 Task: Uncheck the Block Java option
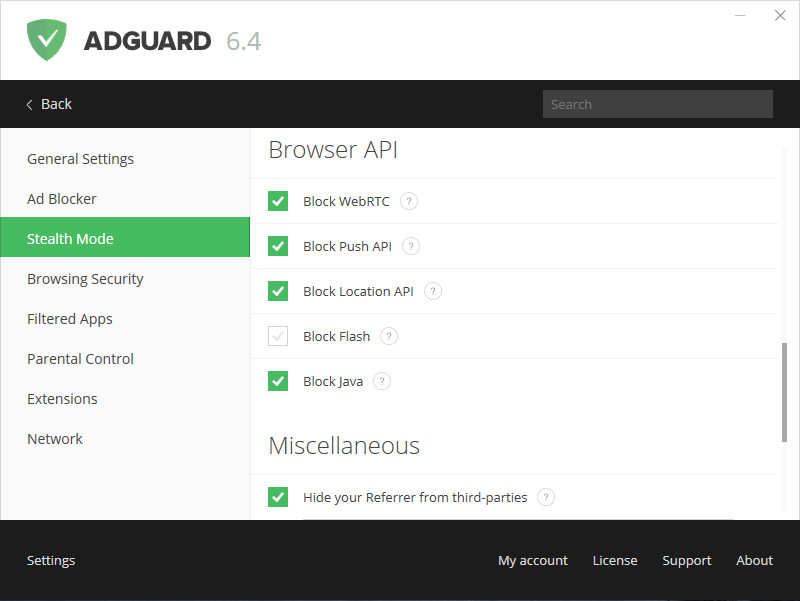coord(278,381)
